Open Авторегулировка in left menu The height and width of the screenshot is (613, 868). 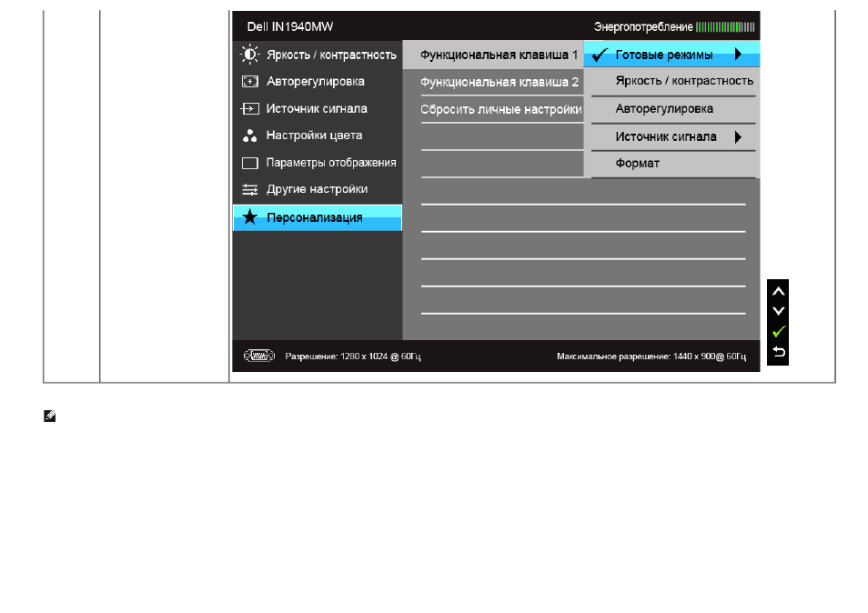point(318,81)
